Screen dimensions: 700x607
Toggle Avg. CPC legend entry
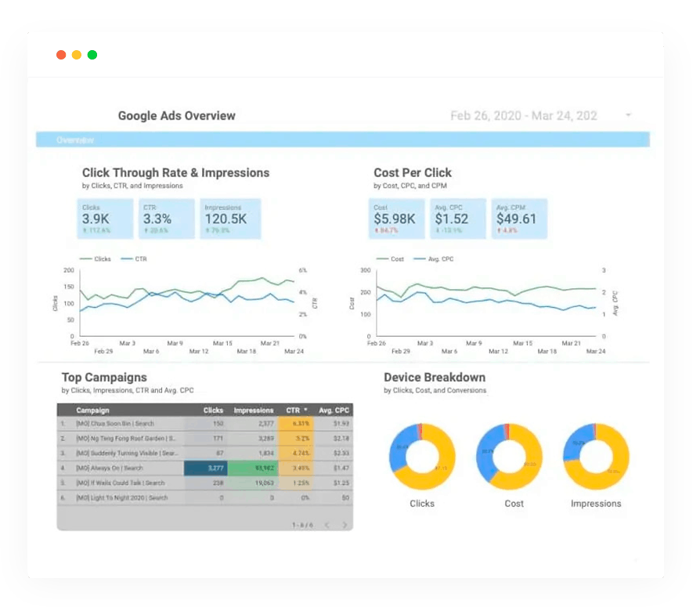(x=434, y=259)
